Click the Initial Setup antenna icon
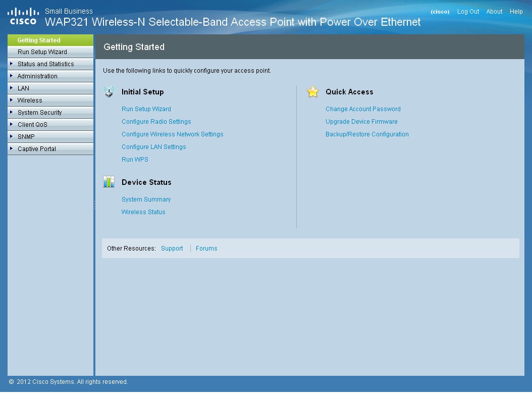Viewport: 532px width, 394px height. [109, 92]
